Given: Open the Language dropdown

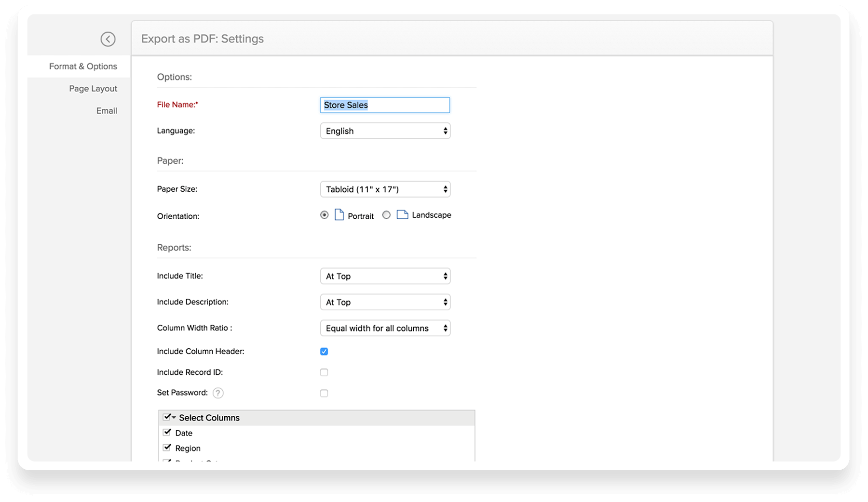Looking at the screenshot, I should (x=385, y=131).
